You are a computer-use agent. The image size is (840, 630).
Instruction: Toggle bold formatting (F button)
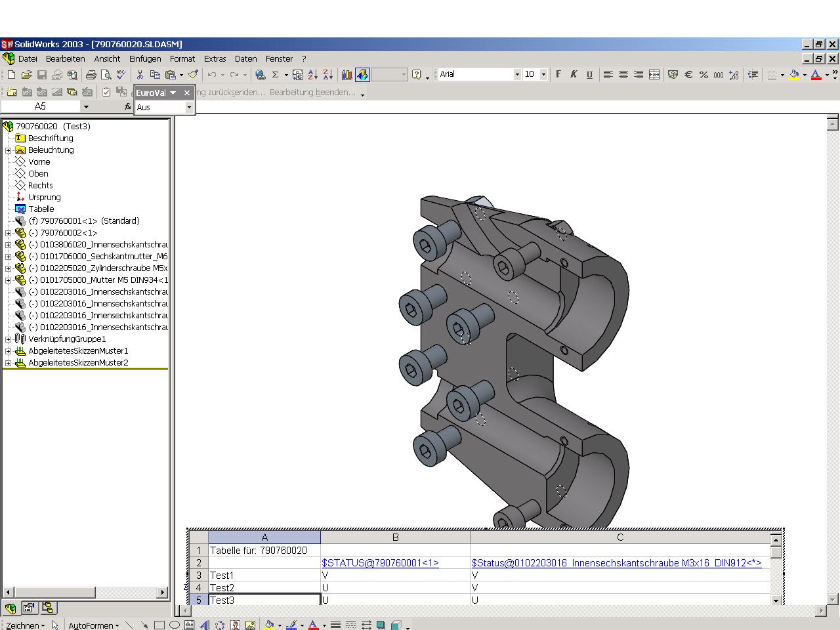pyautogui.click(x=558, y=75)
